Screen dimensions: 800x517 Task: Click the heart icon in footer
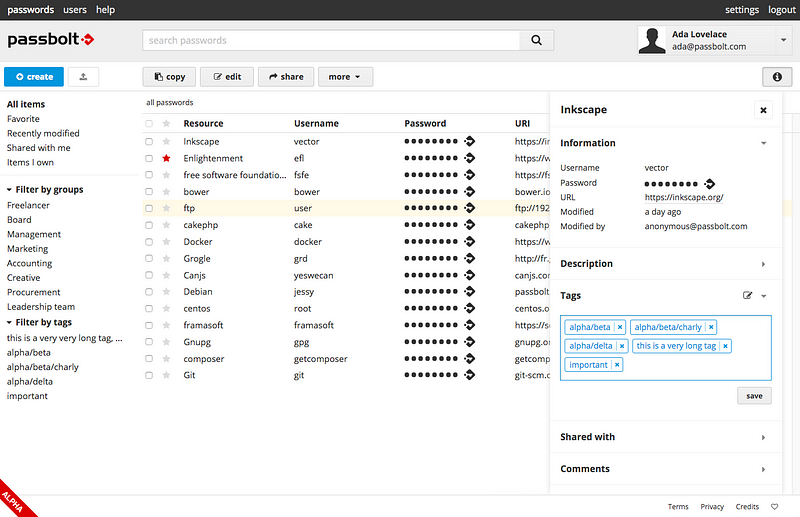(774, 507)
